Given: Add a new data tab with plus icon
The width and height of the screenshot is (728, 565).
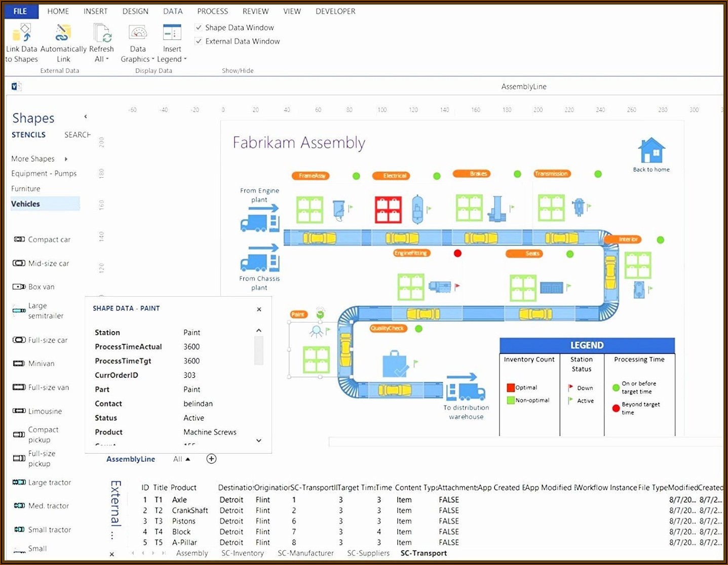Looking at the screenshot, I should point(211,459).
